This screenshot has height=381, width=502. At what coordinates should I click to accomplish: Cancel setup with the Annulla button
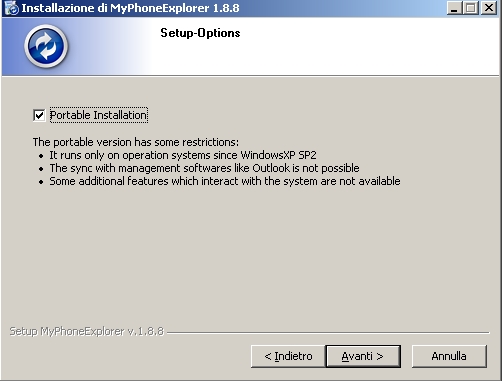pos(449,356)
